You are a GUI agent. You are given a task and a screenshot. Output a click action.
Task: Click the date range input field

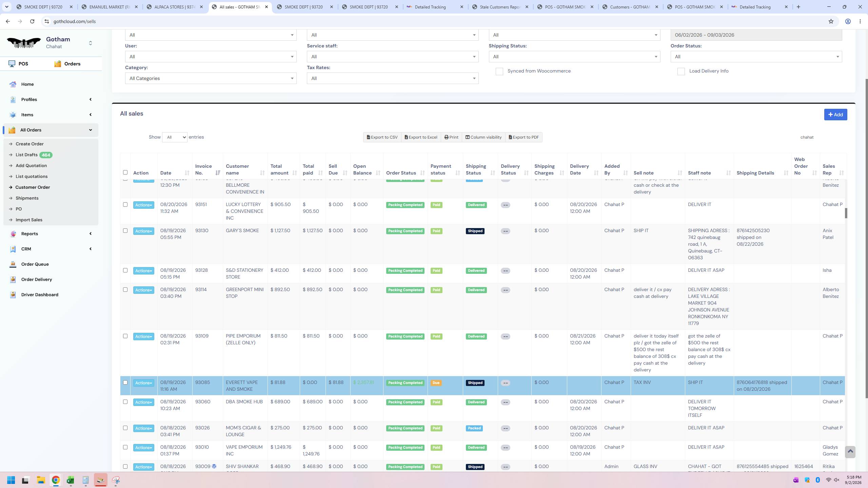pyautogui.click(x=756, y=35)
